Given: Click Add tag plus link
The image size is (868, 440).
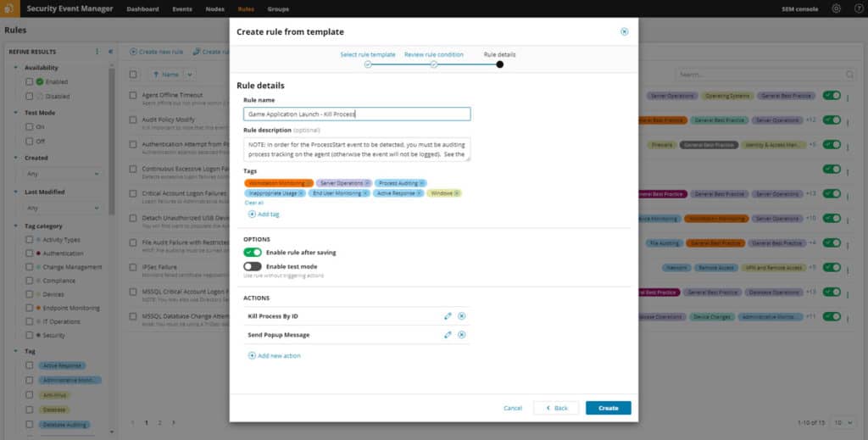Looking at the screenshot, I should [x=264, y=214].
